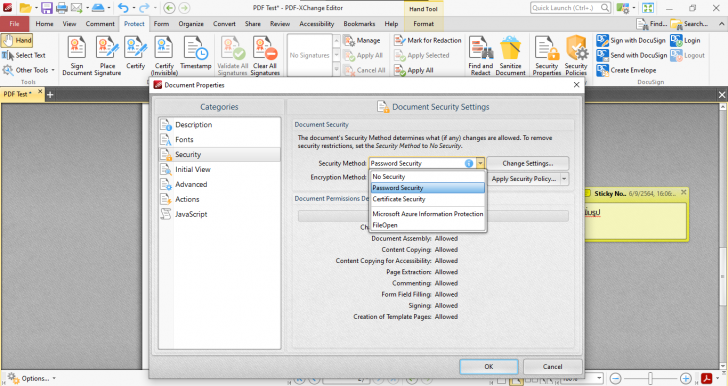This screenshot has width=728, height=386.
Task: Open Manage signatures option
Action: [x=362, y=40]
